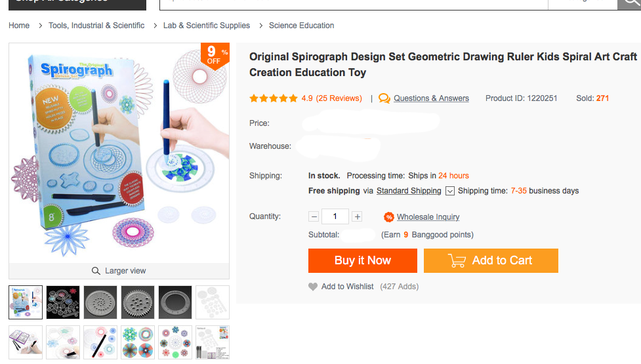Open the 25 Reviews link
Screen dimensions: 641x364
click(339, 98)
